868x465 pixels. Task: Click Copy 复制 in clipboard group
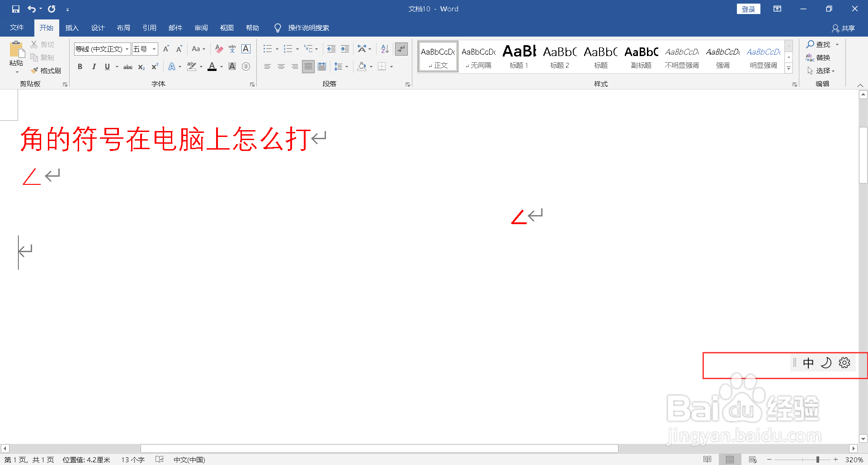(x=42, y=57)
